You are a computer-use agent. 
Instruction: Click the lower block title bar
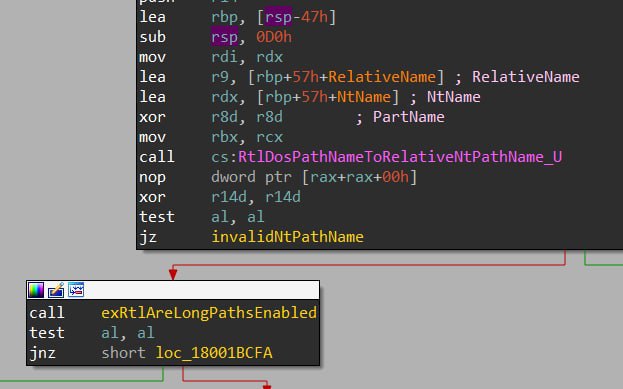(173, 290)
